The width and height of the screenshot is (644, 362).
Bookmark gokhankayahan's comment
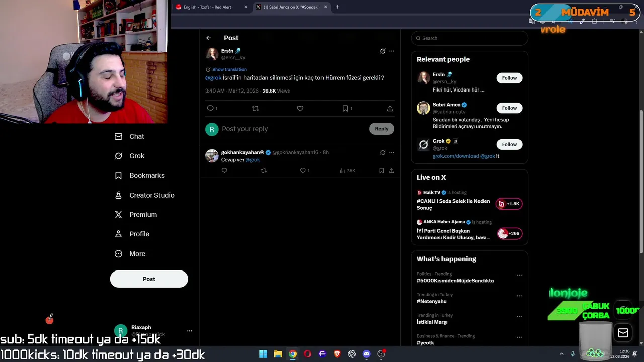point(382,170)
